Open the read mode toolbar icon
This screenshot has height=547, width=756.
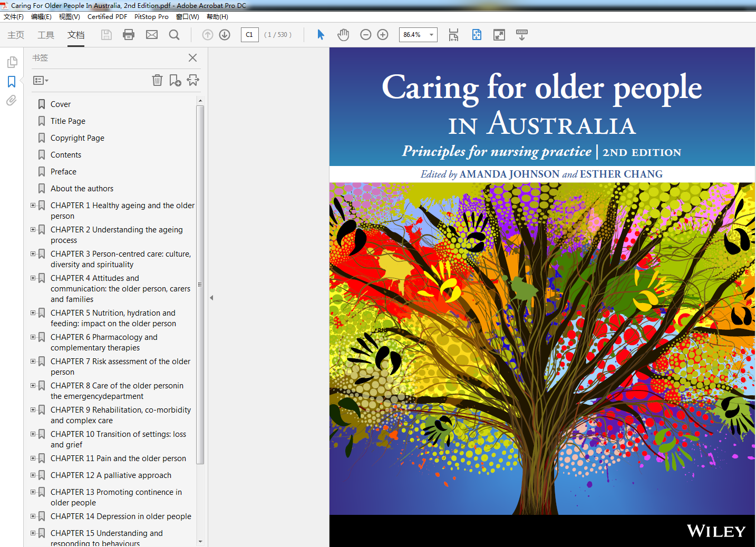(522, 35)
